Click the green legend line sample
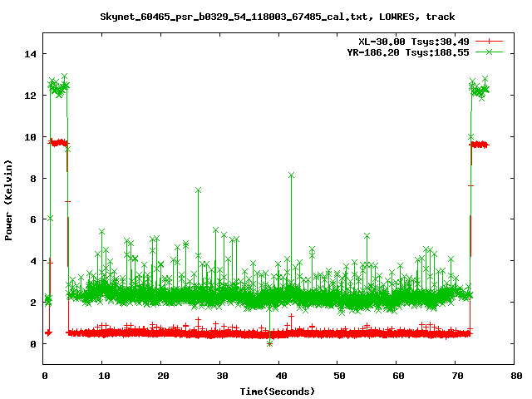532x399 pixels. (489, 52)
